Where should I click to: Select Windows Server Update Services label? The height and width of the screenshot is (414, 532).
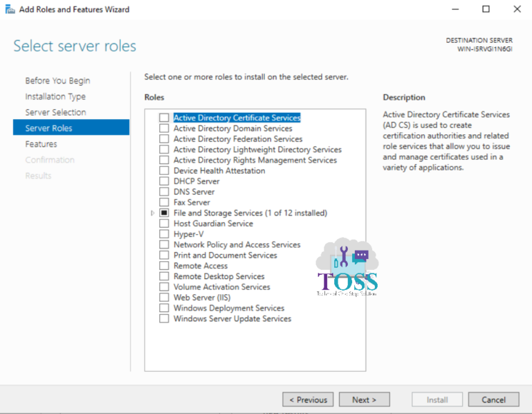232,318
